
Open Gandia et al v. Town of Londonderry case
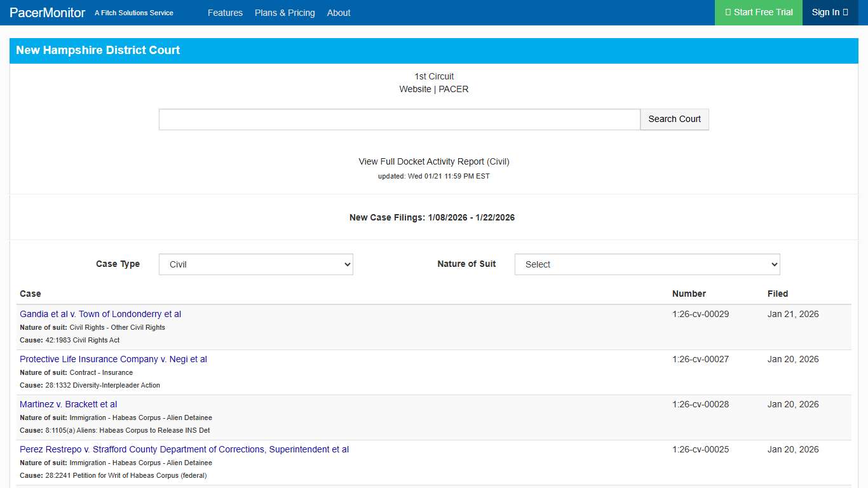coord(100,314)
